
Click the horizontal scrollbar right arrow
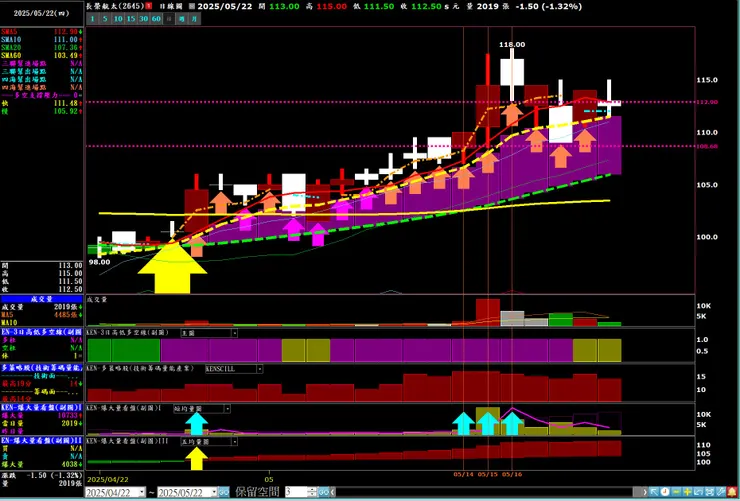coord(645,492)
